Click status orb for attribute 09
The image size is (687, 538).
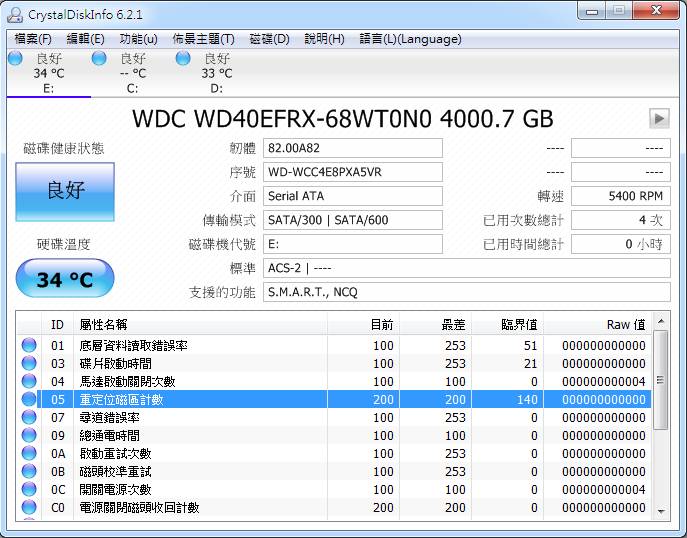click(29, 435)
